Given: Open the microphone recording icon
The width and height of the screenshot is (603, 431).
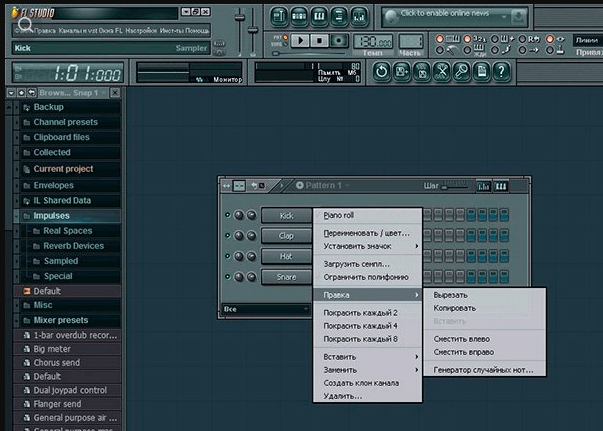Looking at the screenshot, I should click(461, 72).
